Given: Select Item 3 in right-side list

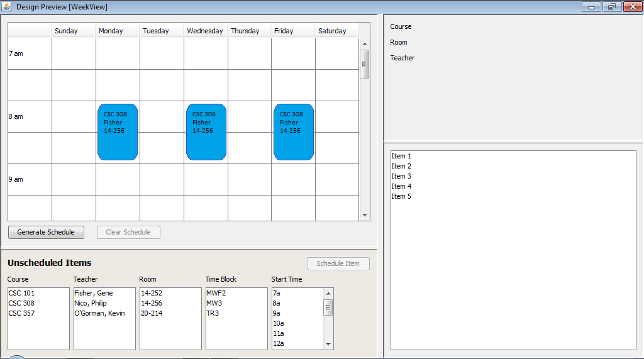Looking at the screenshot, I should [x=401, y=176].
